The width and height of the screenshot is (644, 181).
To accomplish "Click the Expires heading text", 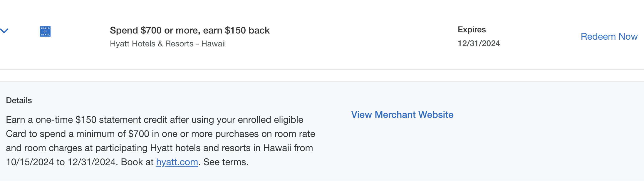I will (471, 29).
